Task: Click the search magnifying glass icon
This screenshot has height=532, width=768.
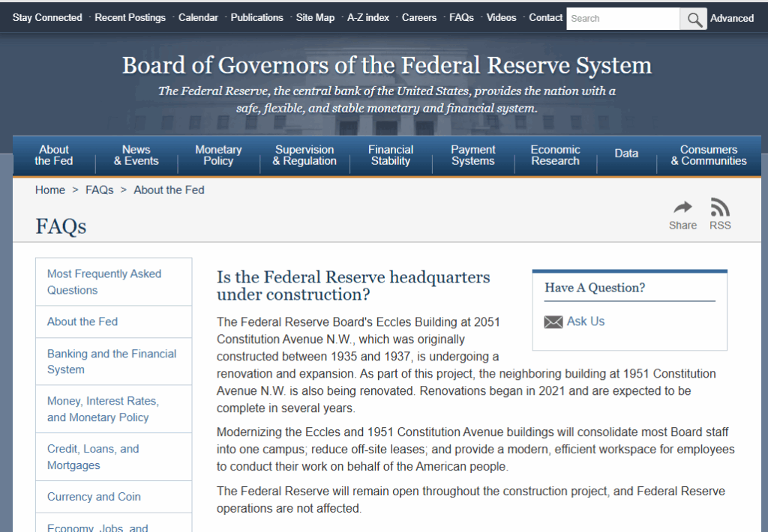Action: [694, 19]
